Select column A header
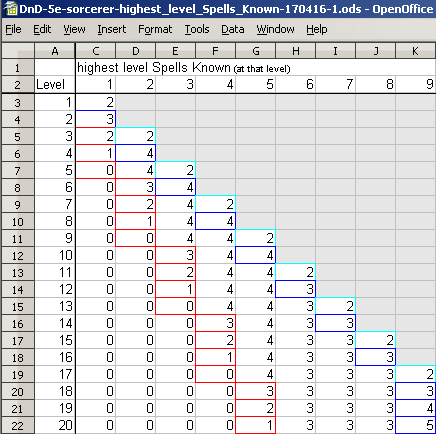The image size is (436, 434). (x=55, y=51)
